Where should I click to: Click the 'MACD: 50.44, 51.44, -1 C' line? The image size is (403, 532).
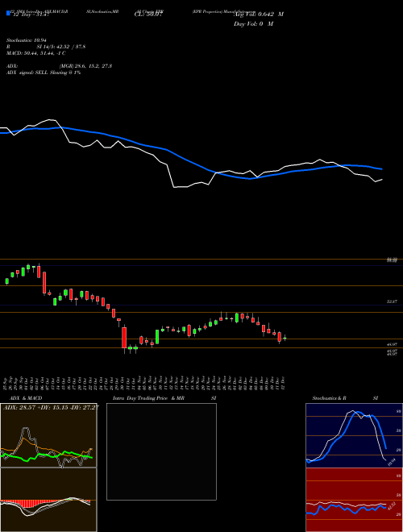click(x=36, y=53)
